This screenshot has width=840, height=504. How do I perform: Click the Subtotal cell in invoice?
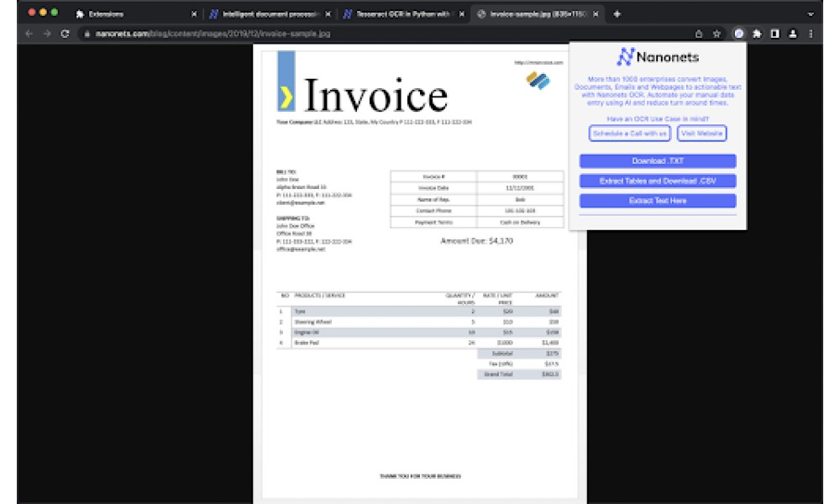501,354
